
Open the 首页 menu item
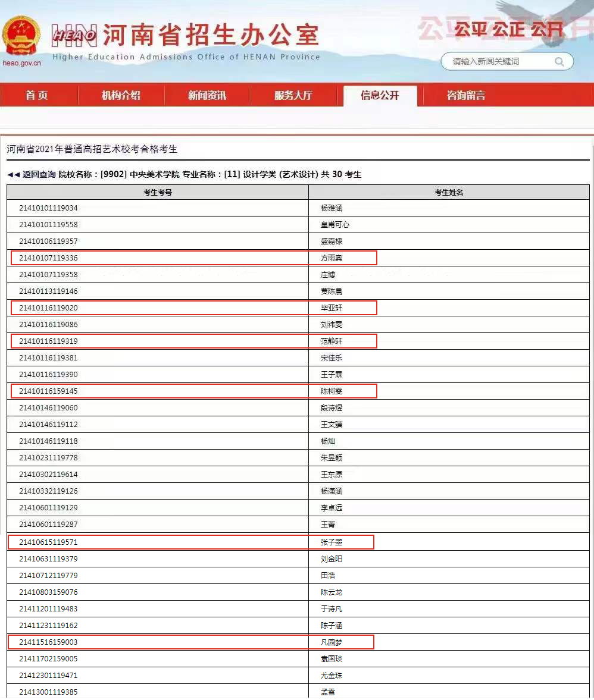[37, 95]
